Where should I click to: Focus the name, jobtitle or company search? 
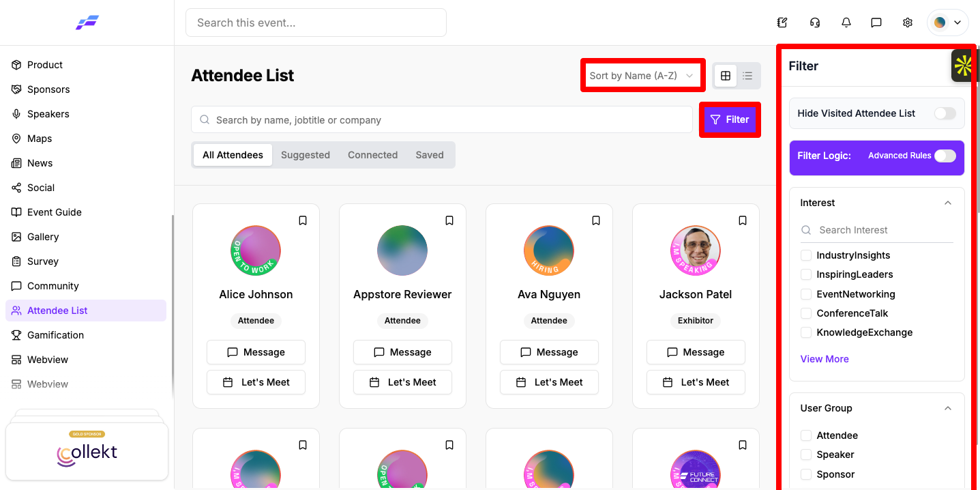(x=442, y=120)
